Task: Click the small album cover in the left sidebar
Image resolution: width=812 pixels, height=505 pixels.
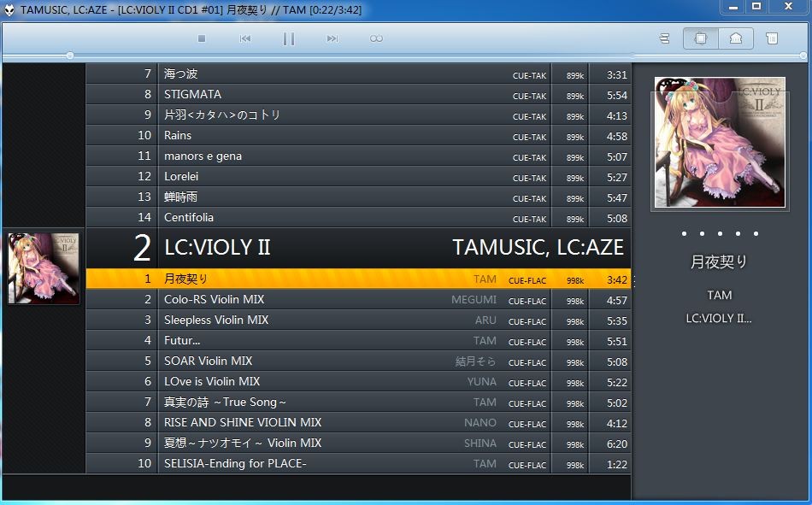Action: point(43,267)
